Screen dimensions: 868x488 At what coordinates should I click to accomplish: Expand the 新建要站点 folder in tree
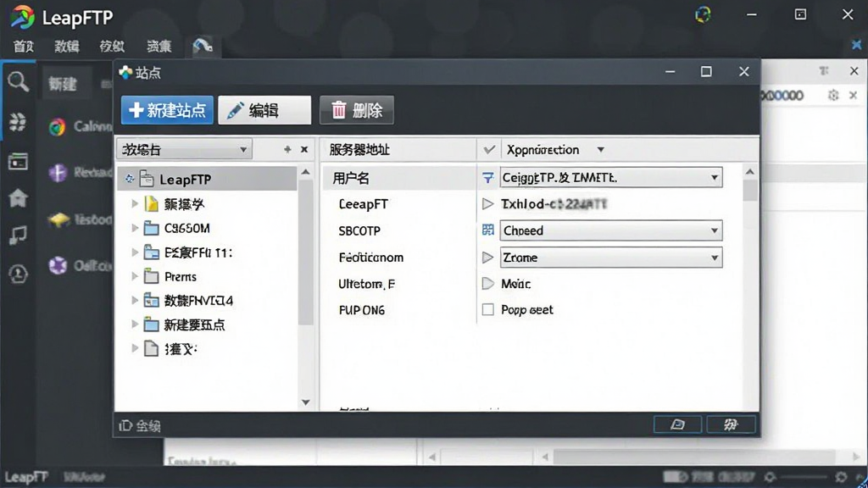[135, 324]
